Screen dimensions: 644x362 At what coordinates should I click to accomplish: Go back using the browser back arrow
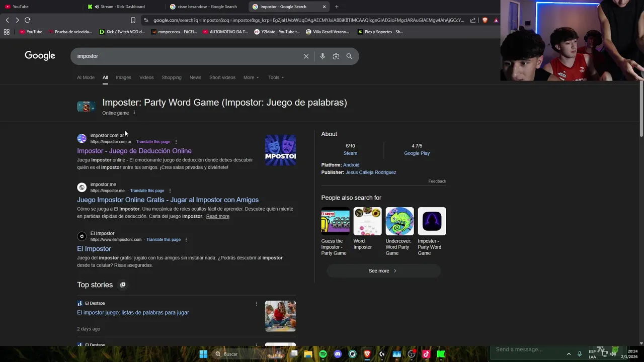[x=7, y=20]
